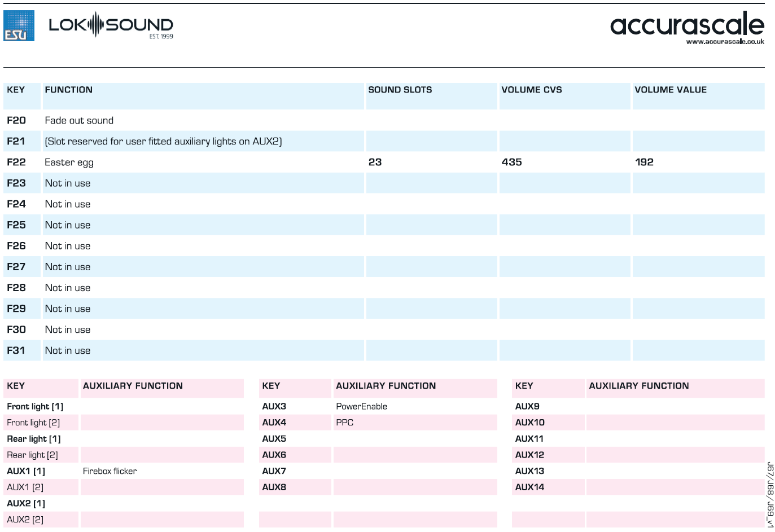
Task: Click the 'Rear light [1]' key
Action: coord(34,439)
